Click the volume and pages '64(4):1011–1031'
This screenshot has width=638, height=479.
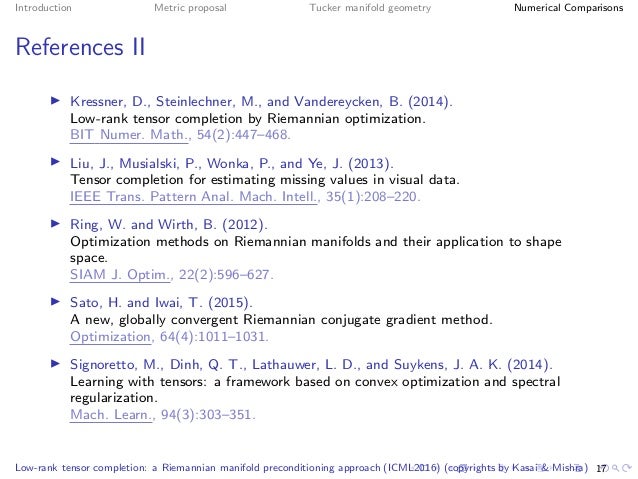pos(214,337)
